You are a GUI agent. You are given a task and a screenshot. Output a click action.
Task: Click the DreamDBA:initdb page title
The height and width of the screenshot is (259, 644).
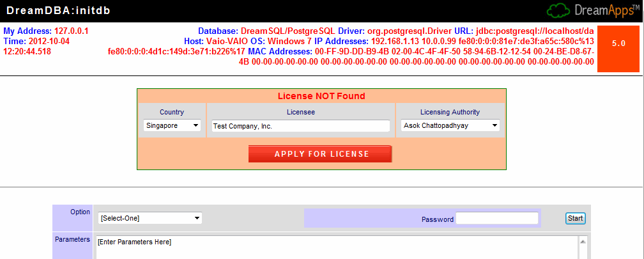click(x=59, y=11)
